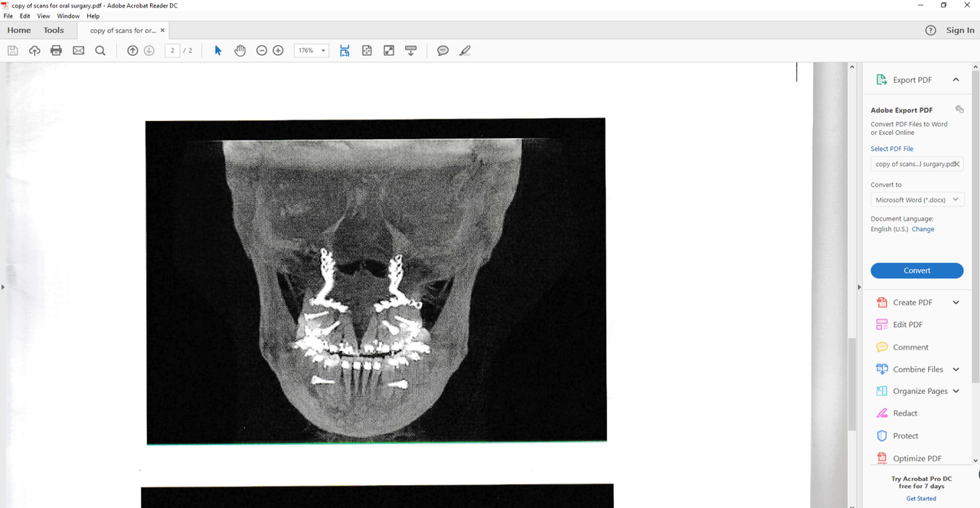
Task: Click the Export PDF panel icon
Action: coord(881,80)
